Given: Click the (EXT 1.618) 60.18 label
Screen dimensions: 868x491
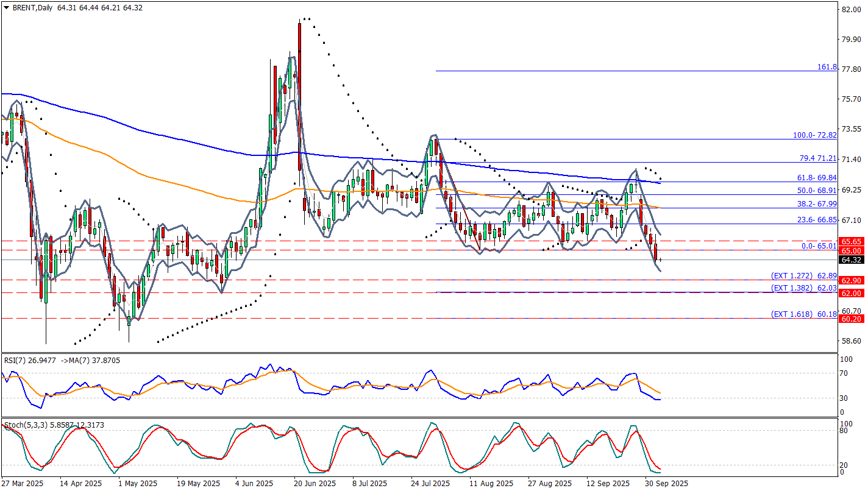Looking at the screenshot, I should point(803,314).
